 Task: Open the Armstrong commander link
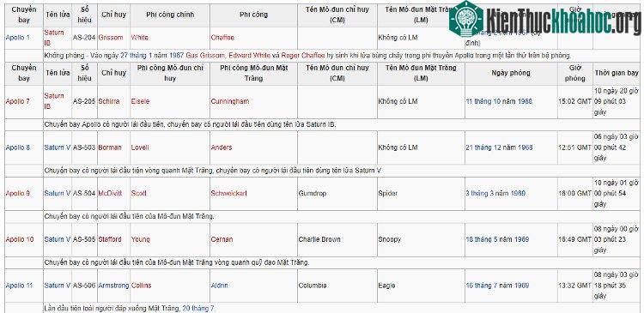coord(113,286)
